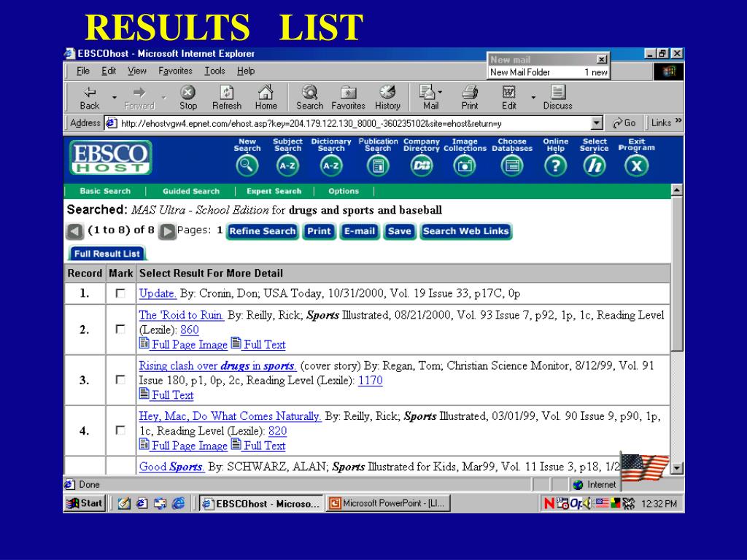The width and height of the screenshot is (747, 560).
Task: Click the Windows Start button
Action: click(x=85, y=503)
